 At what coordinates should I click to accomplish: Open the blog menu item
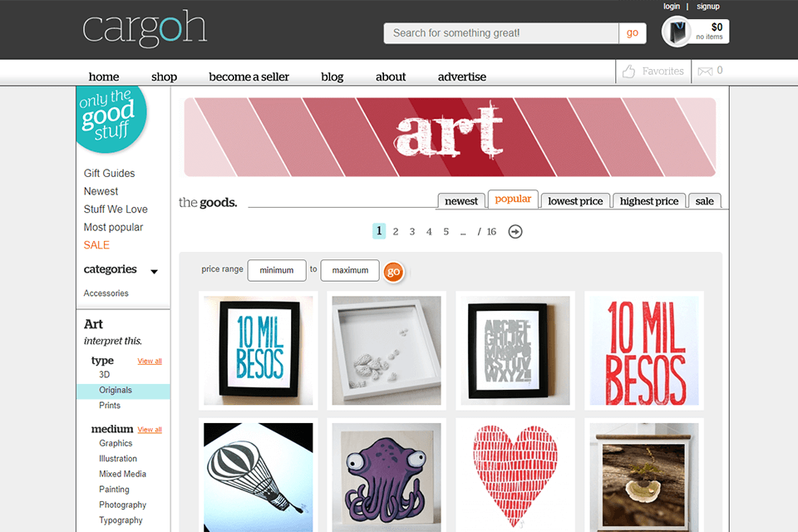pyautogui.click(x=332, y=76)
